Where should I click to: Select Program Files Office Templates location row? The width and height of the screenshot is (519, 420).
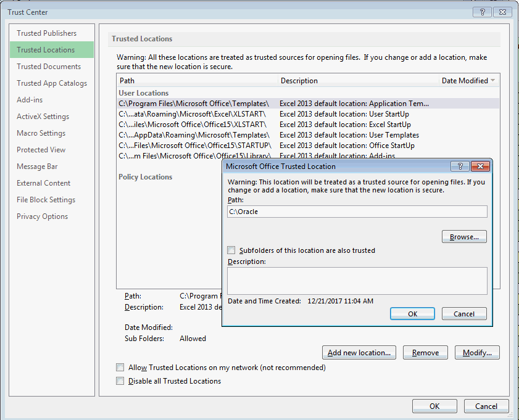(308, 104)
